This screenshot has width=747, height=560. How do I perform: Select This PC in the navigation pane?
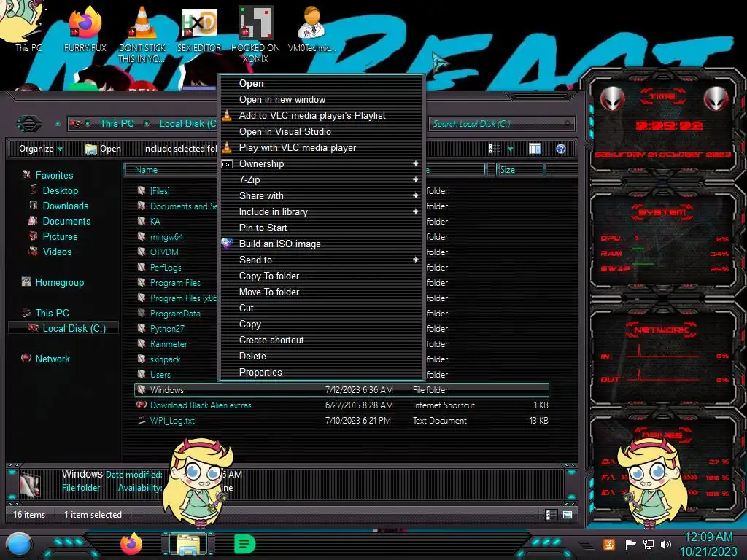click(52, 313)
